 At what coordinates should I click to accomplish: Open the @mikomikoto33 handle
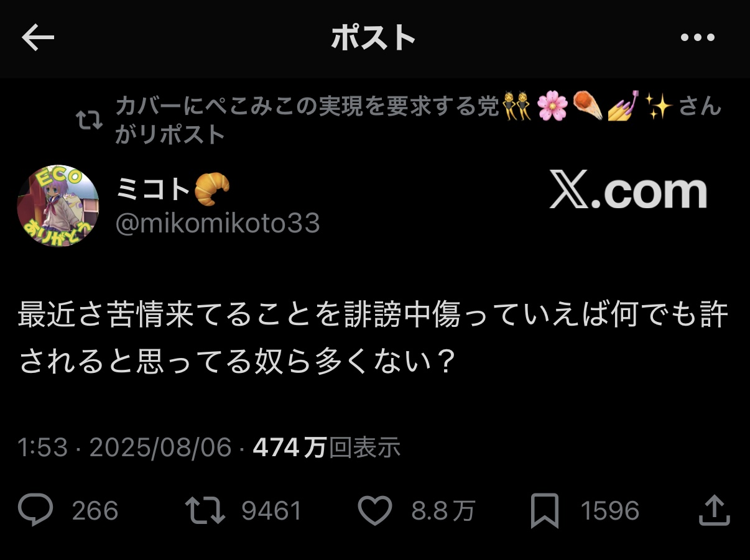pyautogui.click(x=218, y=223)
